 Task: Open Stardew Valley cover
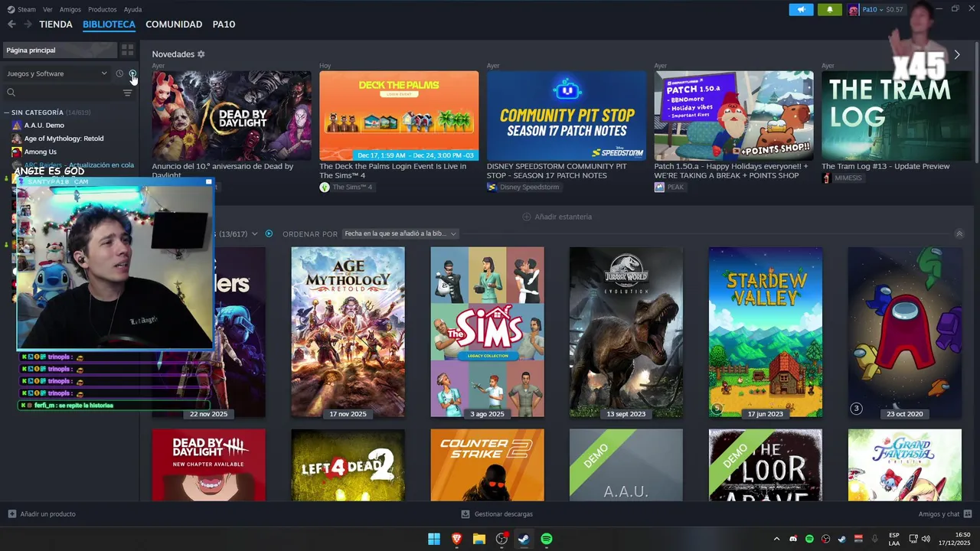(766, 332)
